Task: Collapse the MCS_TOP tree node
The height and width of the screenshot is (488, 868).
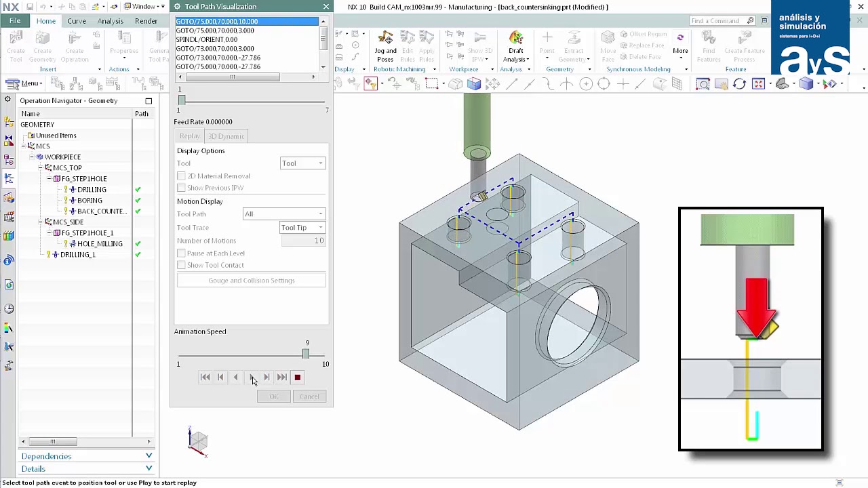Action: [40, 168]
